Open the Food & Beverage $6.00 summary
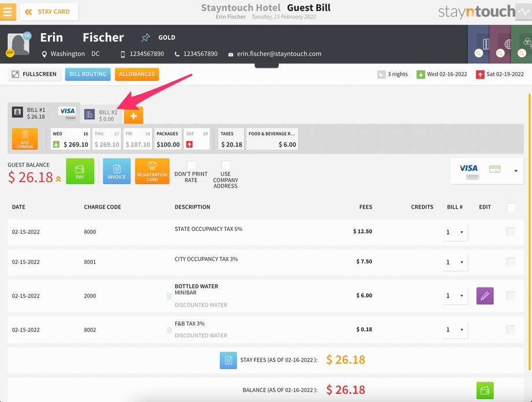The width and height of the screenshot is (532, 402). pos(272,139)
